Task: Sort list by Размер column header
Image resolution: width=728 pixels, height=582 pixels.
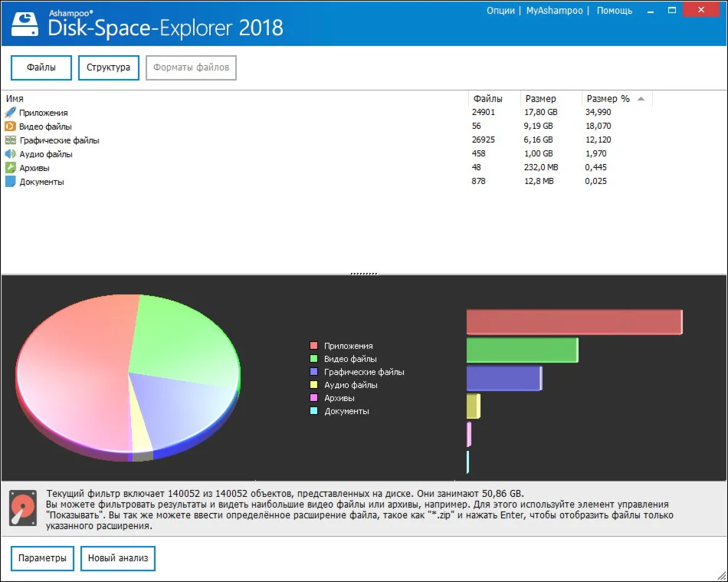Action: (540, 99)
